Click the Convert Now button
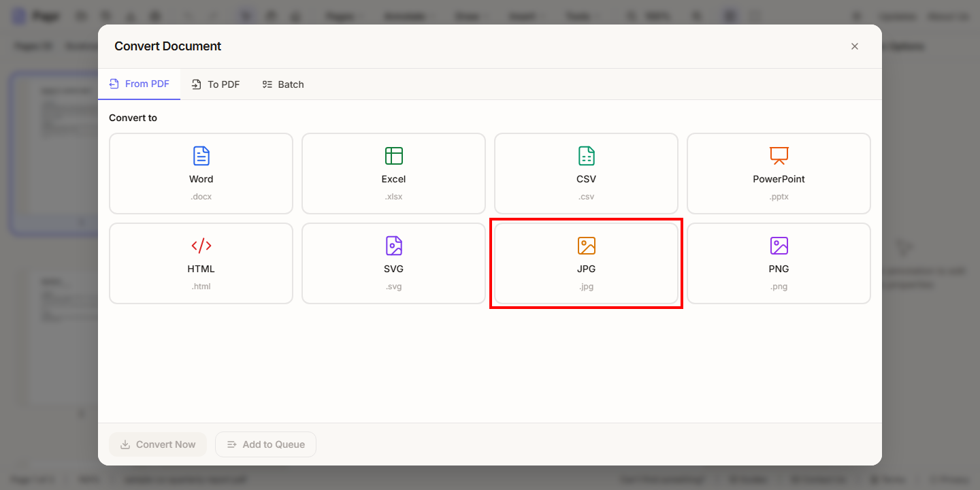The image size is (980, 490). [158, 444]
